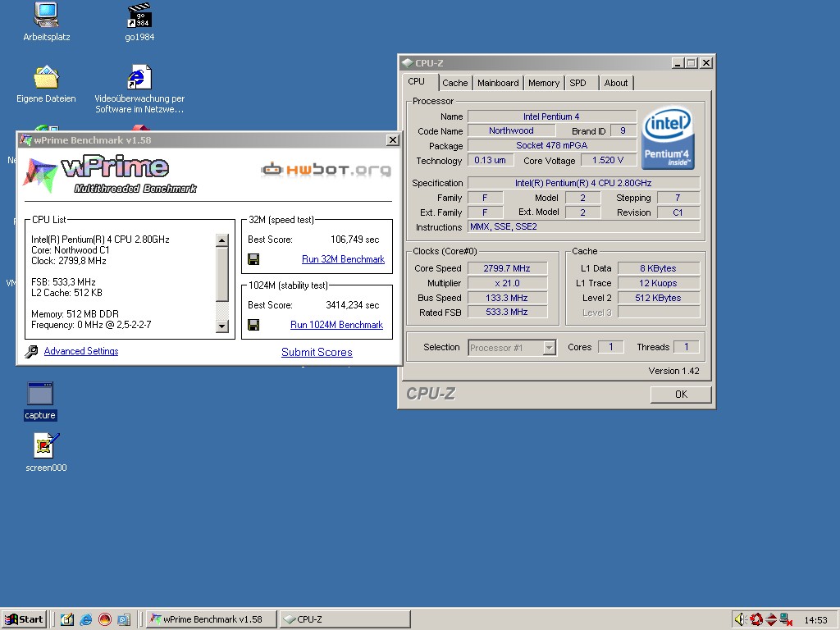Click the wPrime title bar icon
Screen dimensions: 840x630
tap(25, 140)
